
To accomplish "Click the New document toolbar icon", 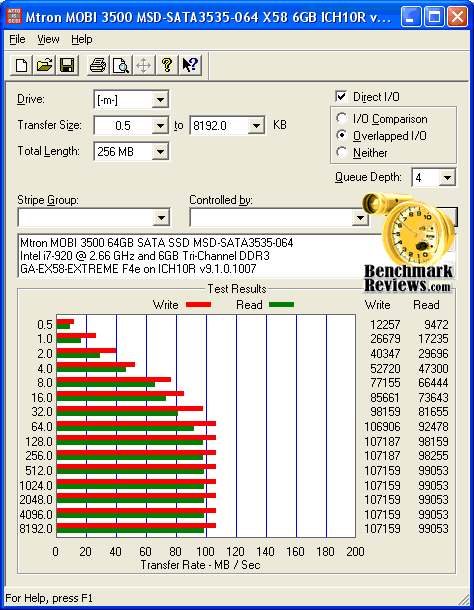I will pos(21,65).
